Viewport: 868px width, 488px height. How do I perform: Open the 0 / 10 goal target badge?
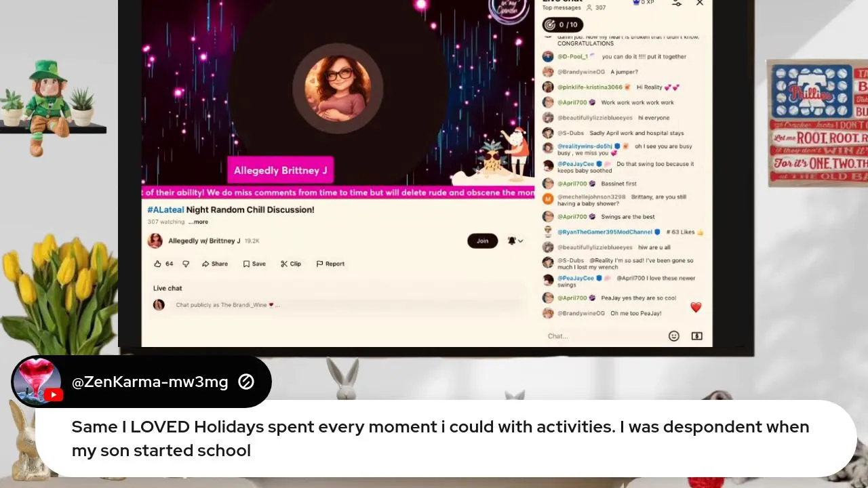point(562,25)
